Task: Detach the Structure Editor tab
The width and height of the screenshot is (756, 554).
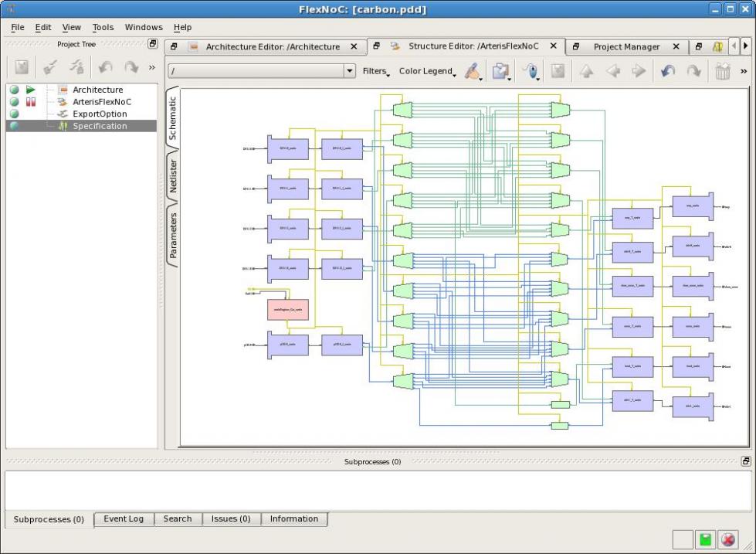Action: (377, 46)
